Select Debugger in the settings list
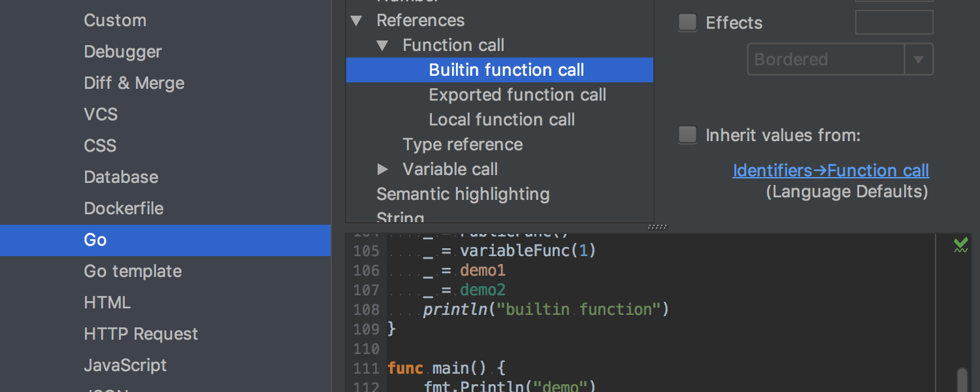 [x=123, y=52]
